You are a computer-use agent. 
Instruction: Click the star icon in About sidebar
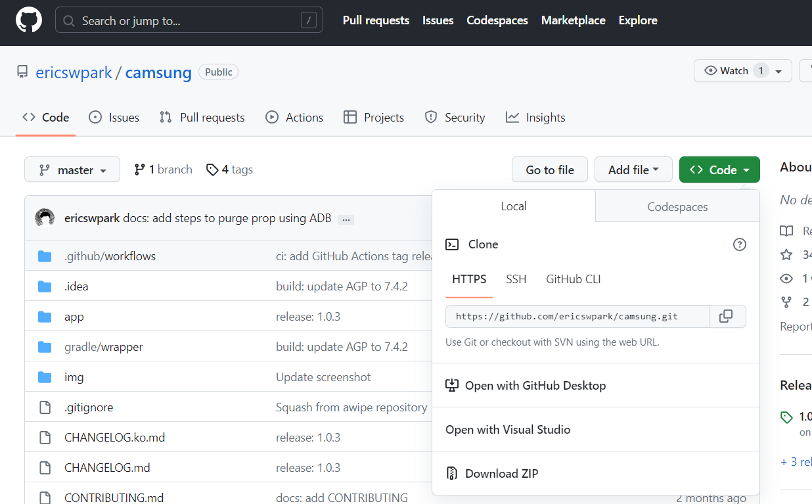pyautogui.click(x=786, y=255)
